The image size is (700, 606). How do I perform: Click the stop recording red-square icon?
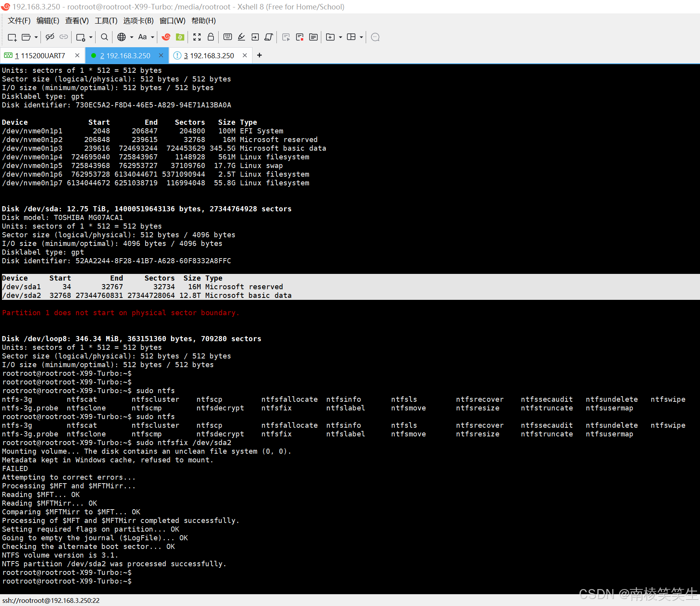tap(300, 37)
